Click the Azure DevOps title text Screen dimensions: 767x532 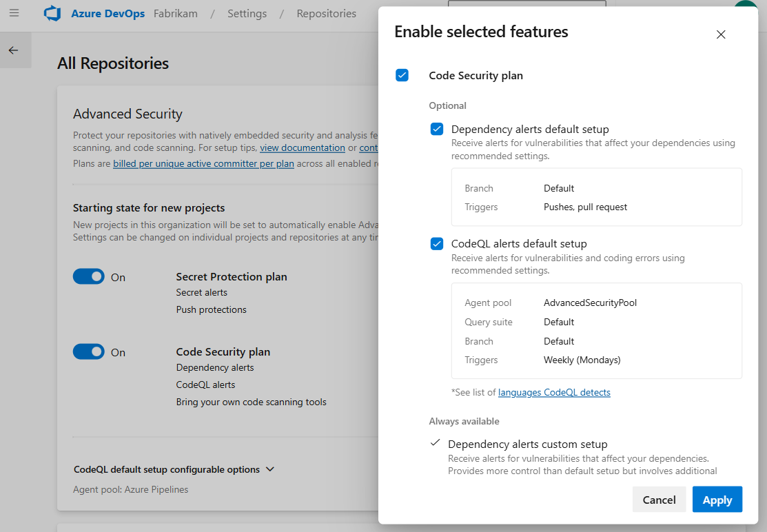pyautogui.click(x=108, y=14)
